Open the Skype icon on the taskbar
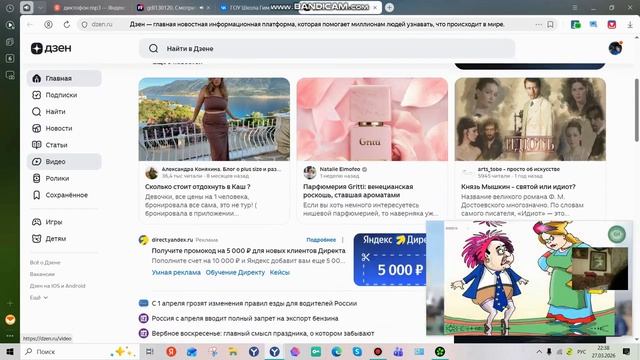This screenshot has height=360, width=640. pyautogui.click(x=357, y=351)
